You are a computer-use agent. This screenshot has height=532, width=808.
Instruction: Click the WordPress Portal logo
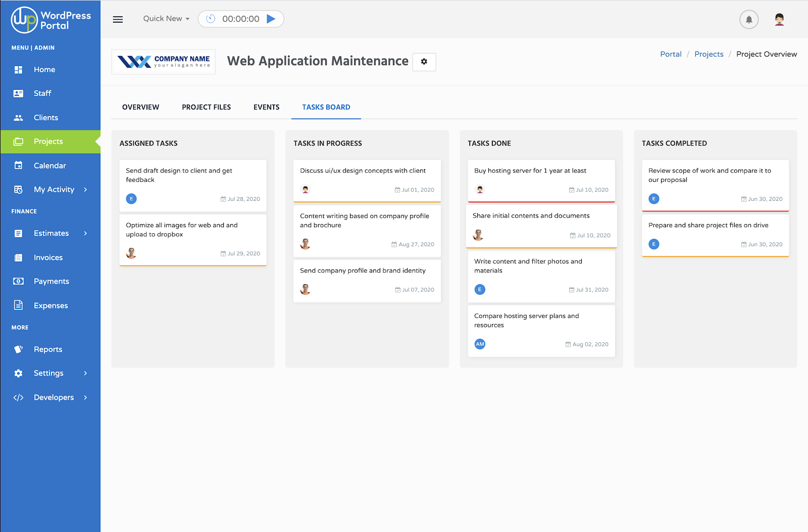click(50, 20)
